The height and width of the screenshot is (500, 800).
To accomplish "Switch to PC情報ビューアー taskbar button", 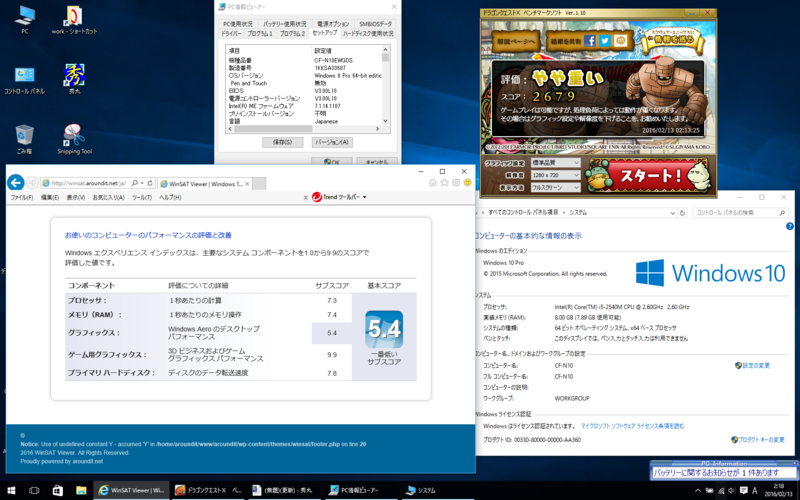I will (362, 490).
